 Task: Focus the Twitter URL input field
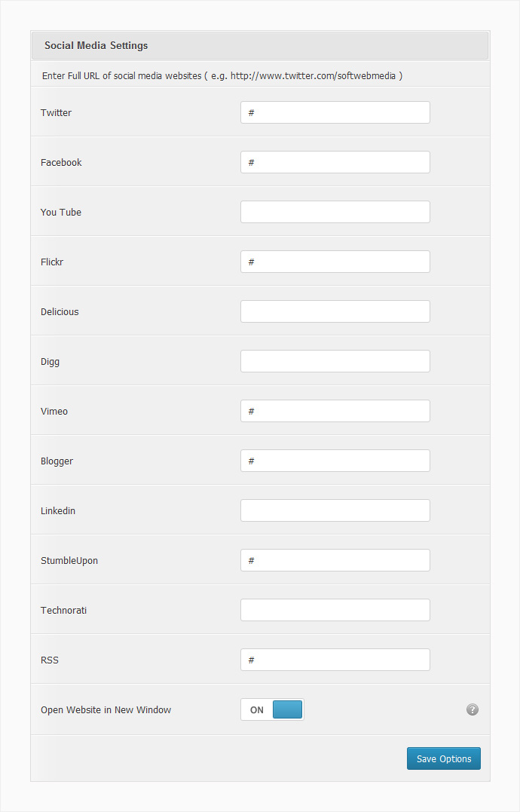point(335,112)
